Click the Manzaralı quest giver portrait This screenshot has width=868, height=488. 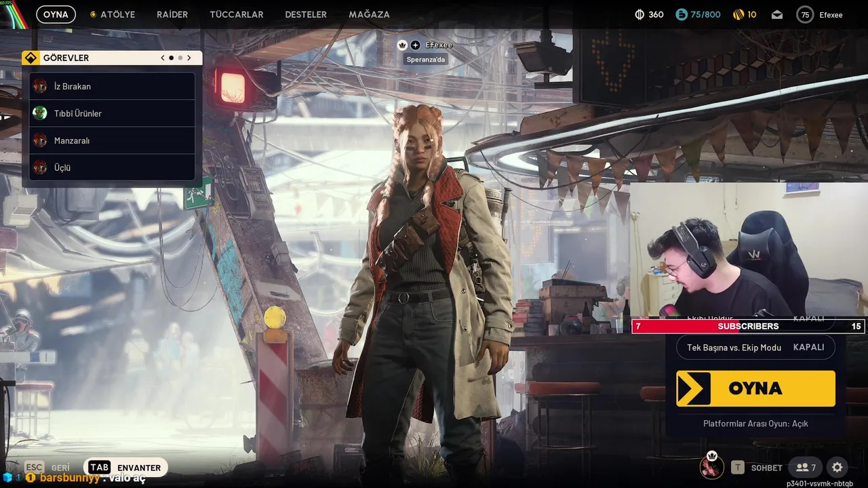40,140
